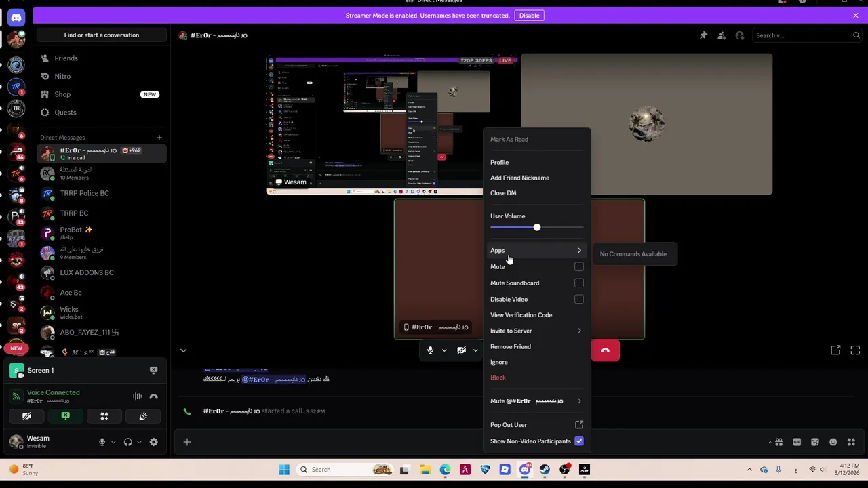Add friends to DM icon
868x488 pixels.
click(x=722, y=35)
